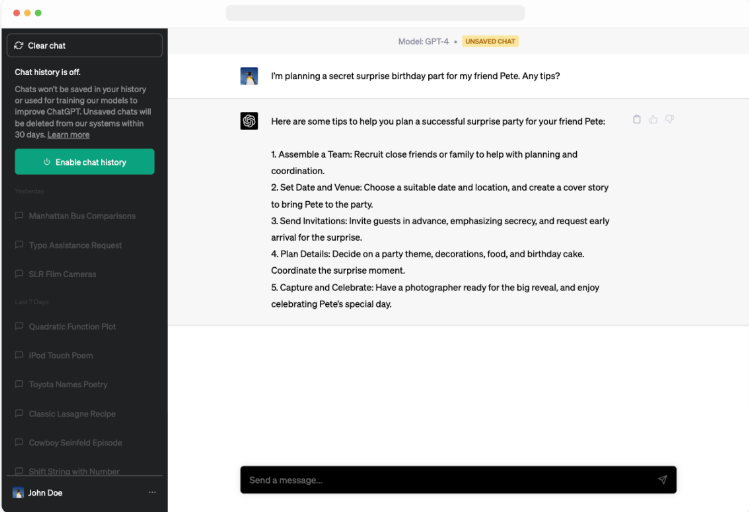Clear chat using the sidebar button
Viewport: 749px width, 512px height.
[85, 45]
